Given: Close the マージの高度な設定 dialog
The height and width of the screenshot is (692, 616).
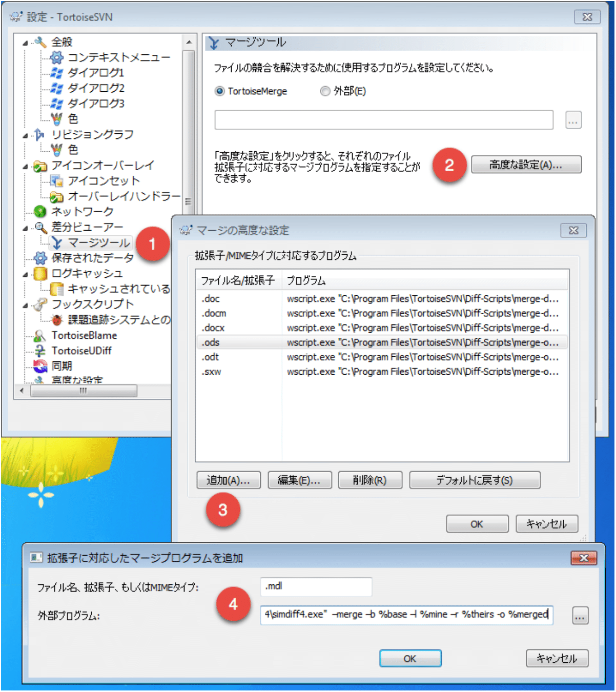Looking at the screenshot, I should pyautogui.click(x=573, y=231).
